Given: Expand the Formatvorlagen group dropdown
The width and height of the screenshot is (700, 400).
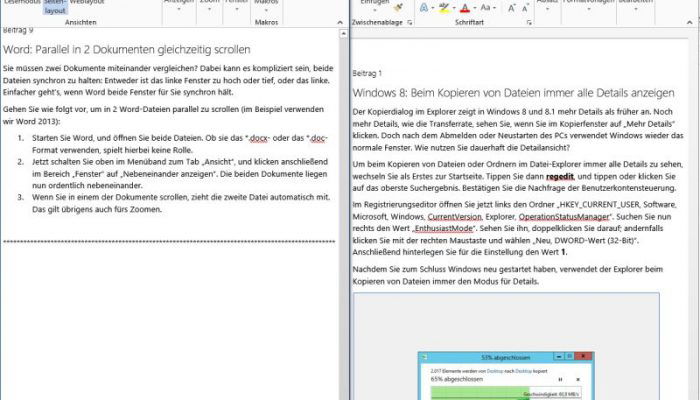Looking at the screenshot, I should point(589,7).
